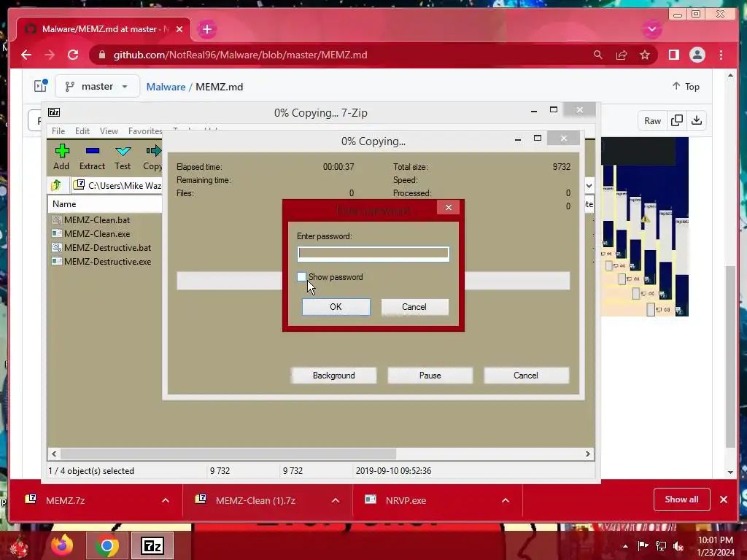Expand the MEMZ.7z download options
Screen dimensions: 747x560
[x=166, y=500]
